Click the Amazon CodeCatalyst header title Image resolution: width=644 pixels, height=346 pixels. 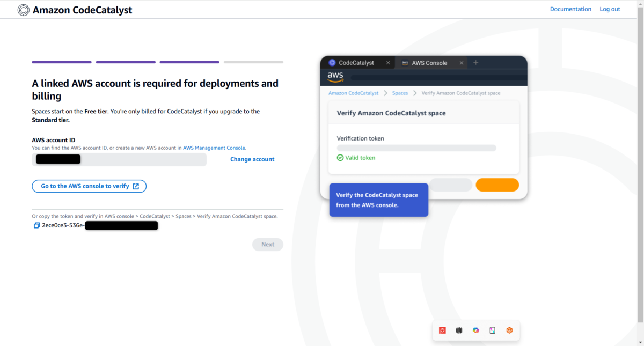[82, 10]
